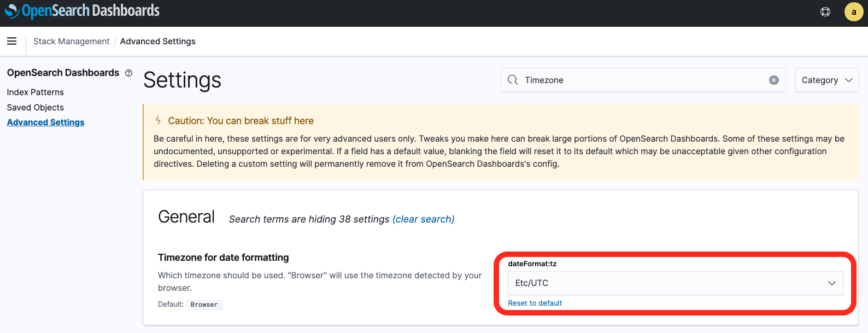The width and height of the screenshot is (868, 333).
Task: Click the Caution warning heading
Action: click(x=241, y=121)
